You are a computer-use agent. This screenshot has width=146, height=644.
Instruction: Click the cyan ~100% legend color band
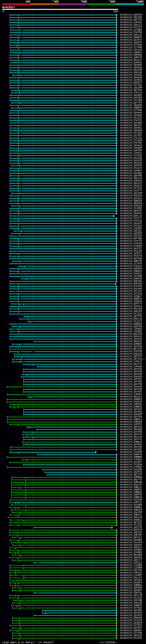tap(130, 4)
